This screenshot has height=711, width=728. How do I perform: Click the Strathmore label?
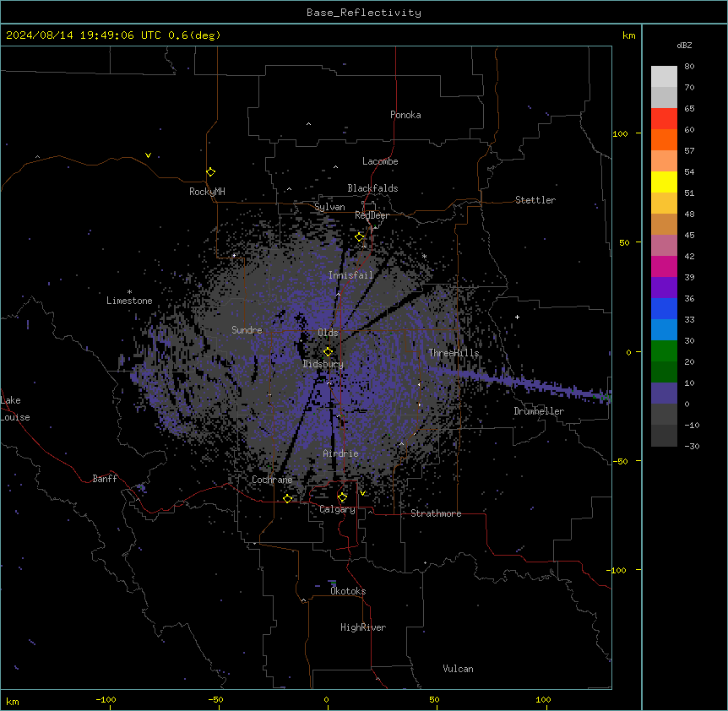tap(436, 513)
